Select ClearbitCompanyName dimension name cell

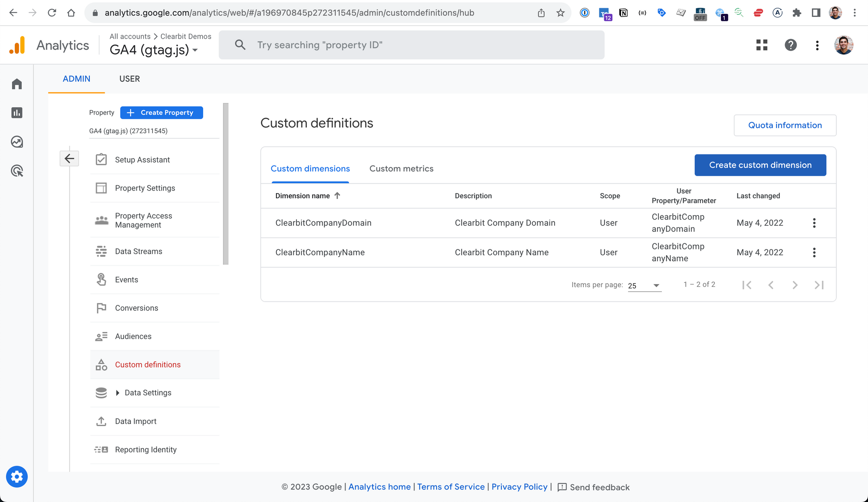pyautogui.click(x=320, y=253)
